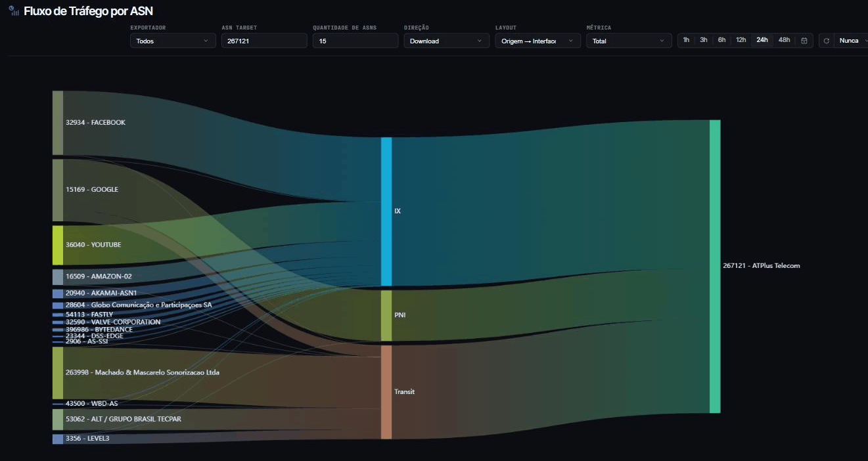Select the 1h time range
Image resolution: width=868 pixels, height=461 pixels.
(x=686, y=40)
